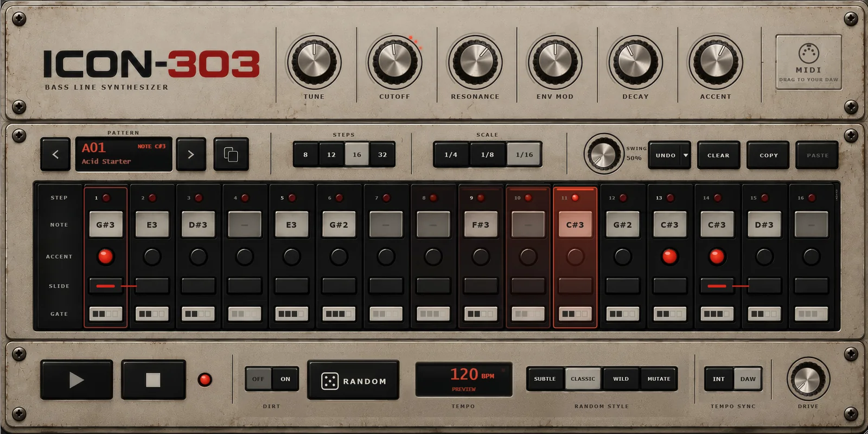The width and height of the screenshot is (868, 434).
Task: Open the G#2 note selector on step 12
Action: click(622, 225)
